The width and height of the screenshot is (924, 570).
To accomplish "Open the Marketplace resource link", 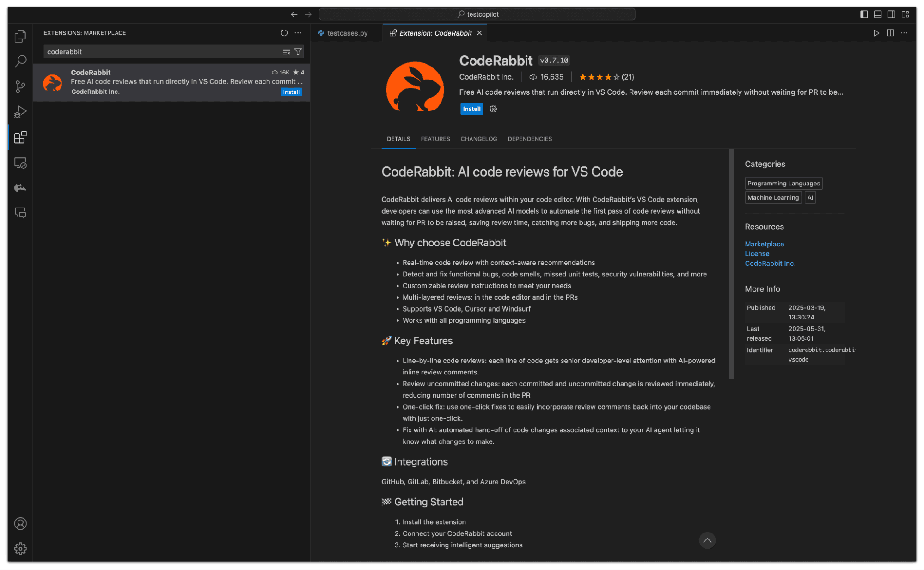I will pos(764,244).
